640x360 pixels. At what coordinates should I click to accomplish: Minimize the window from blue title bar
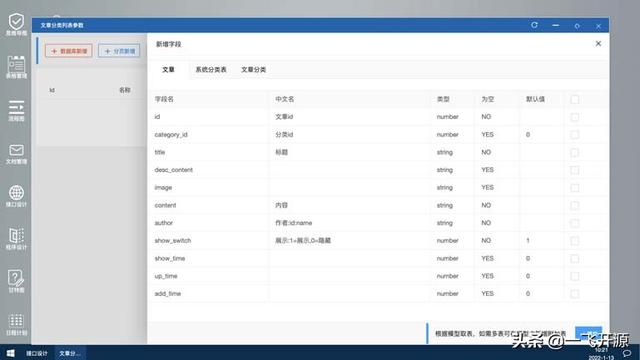coord(556,25)
